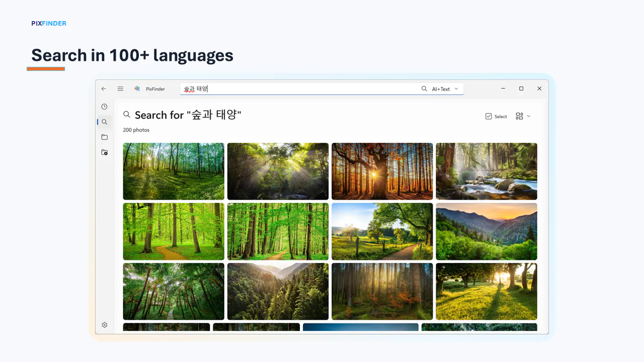Open the dark forest with orange shrub photo
The image size is (644, 362).
[x=382, y=292]
